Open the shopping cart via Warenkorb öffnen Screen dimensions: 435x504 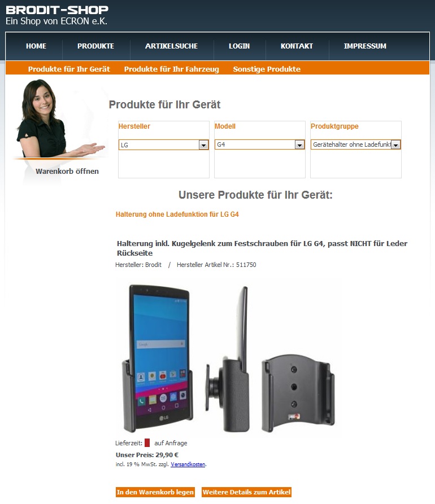[x=67, y=172]
